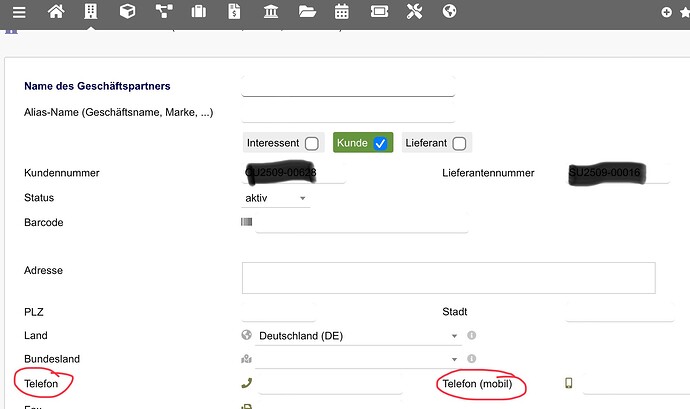Open the hamburger menu in the top bar
Screen dimensions: 690x409
click(19, 12)
